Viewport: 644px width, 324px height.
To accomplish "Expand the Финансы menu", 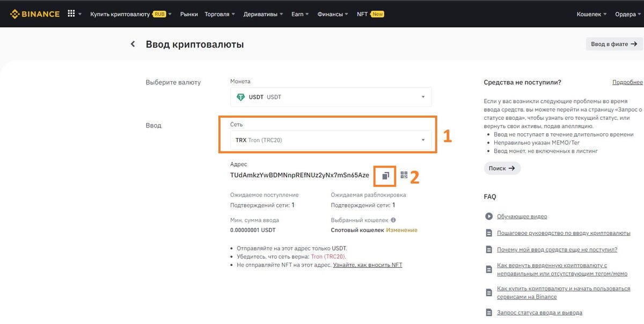I will pos(333,14).
